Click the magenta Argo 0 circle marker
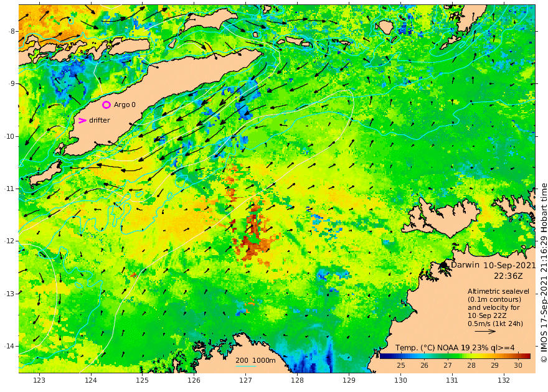 106,105
